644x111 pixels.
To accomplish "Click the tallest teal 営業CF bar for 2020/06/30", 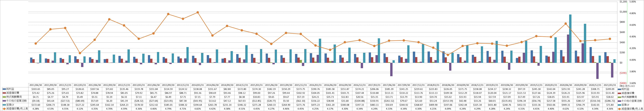I will pyautogui.click(x=570, y=39).
